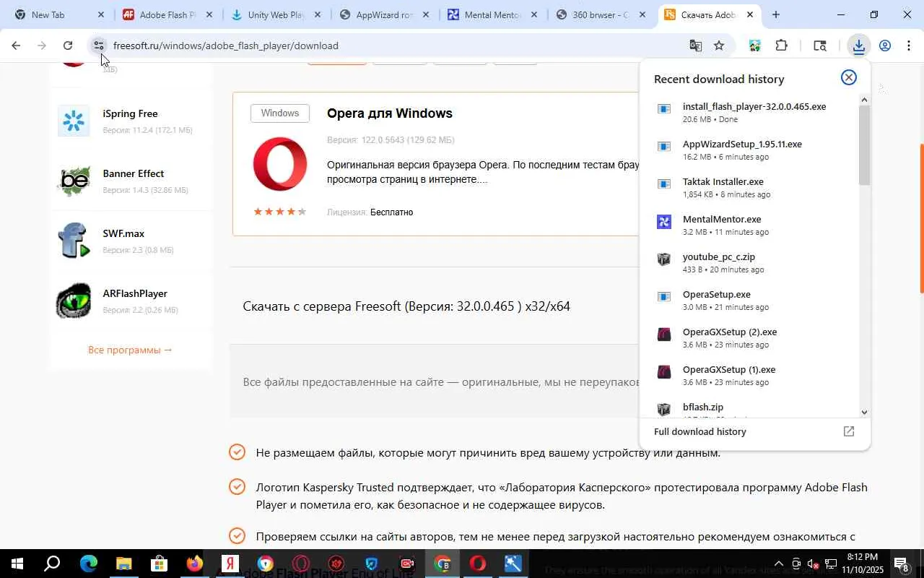
Task: Open the tab search icon in toolbar
Action: [819, 46]
